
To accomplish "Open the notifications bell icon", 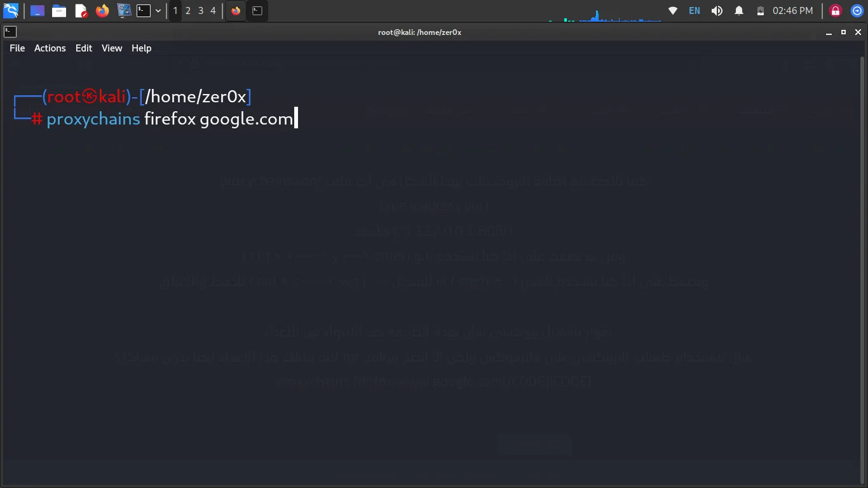I will click(x=739, y=11).
